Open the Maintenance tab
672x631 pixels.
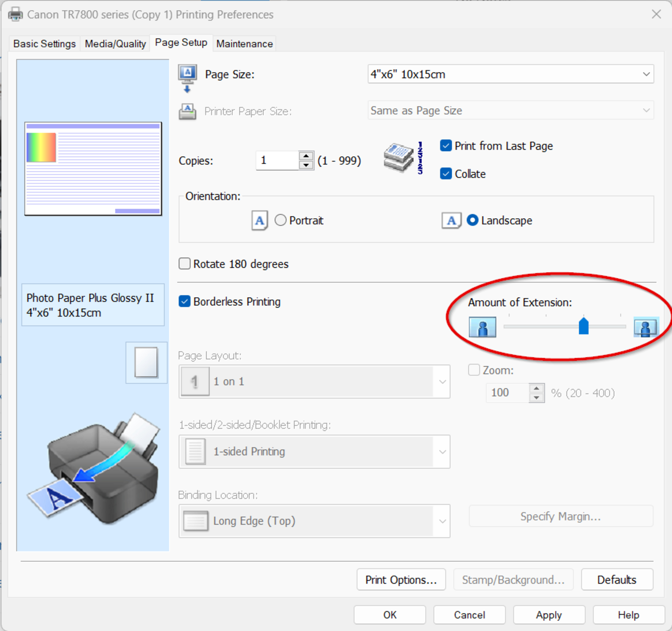point(244,44)
